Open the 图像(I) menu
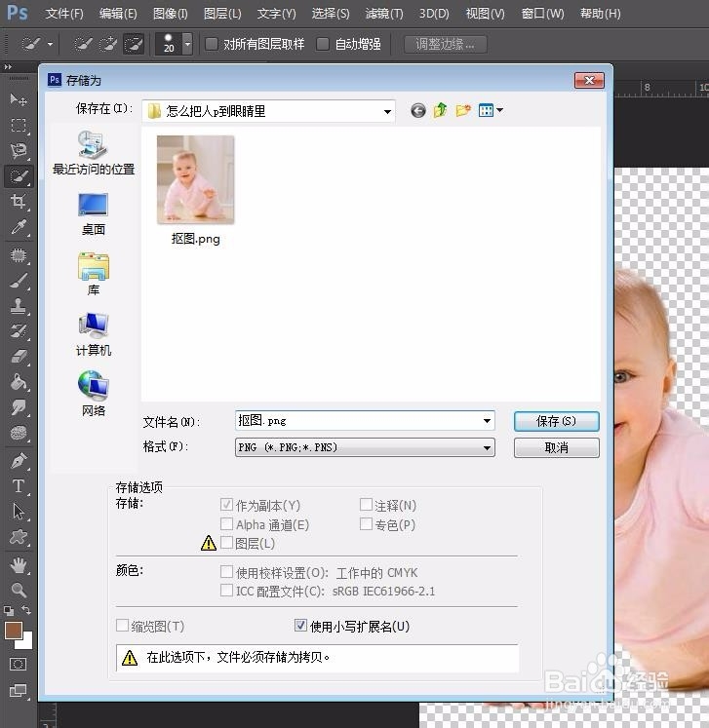The width and height of the screenshot is (709, 728). [171, 14]
